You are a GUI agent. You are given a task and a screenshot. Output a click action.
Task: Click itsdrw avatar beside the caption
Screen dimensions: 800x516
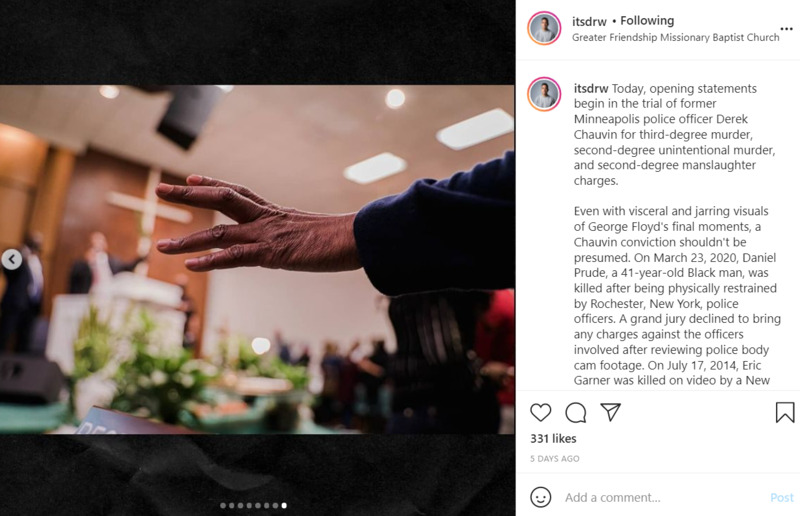(544, 94)
